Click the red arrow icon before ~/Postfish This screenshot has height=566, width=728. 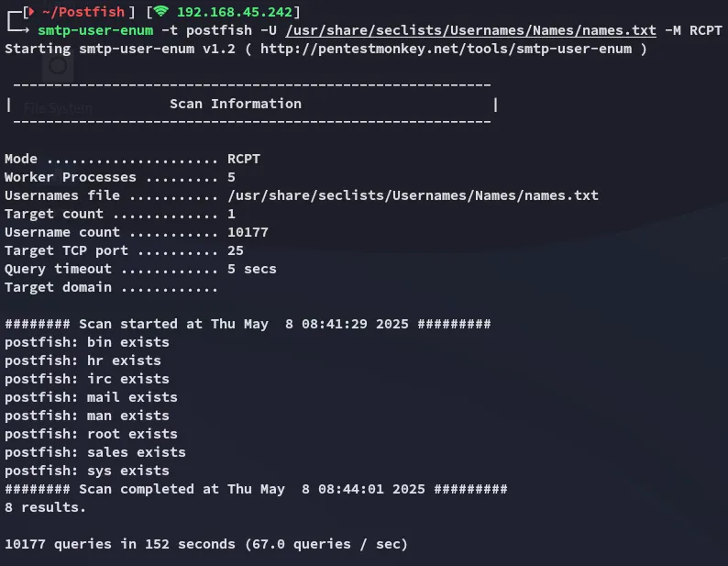click(31, 12)
